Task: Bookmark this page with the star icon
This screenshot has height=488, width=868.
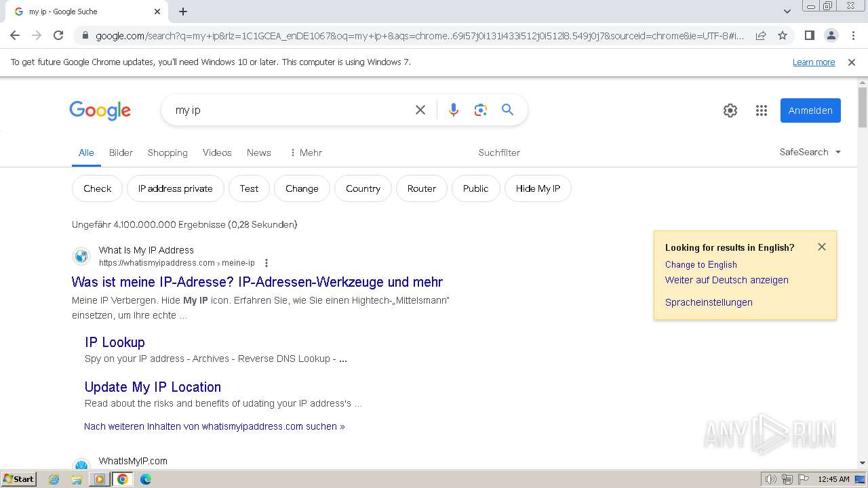Action: click(783, 35)
